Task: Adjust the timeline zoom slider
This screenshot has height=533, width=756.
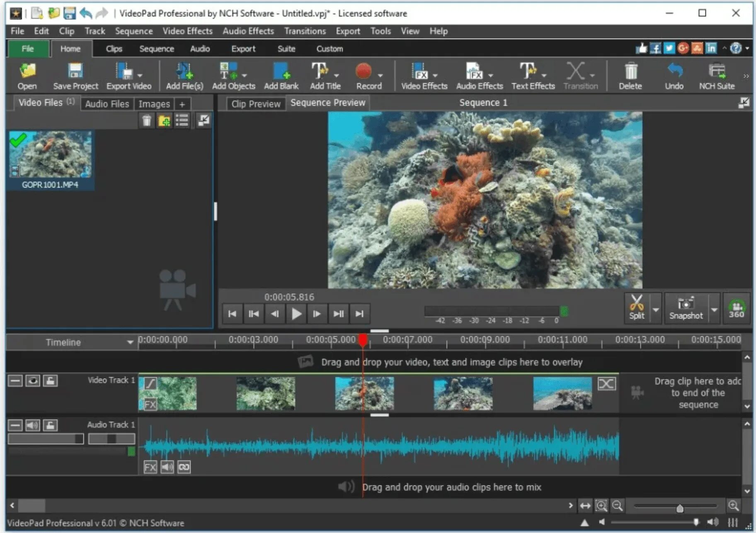Action: (x=679, y=508)
